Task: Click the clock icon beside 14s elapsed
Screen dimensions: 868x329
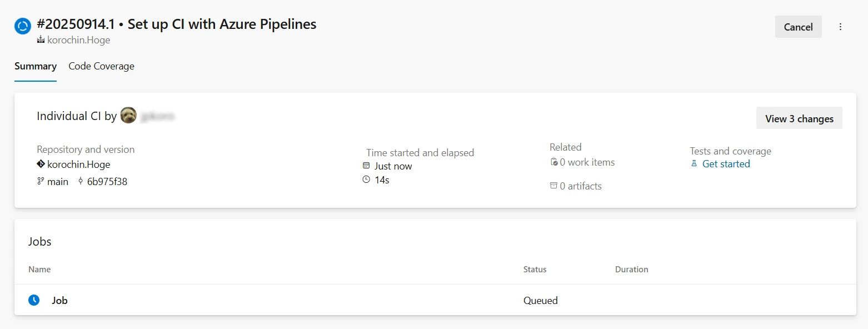Action: click(x=366, y=180)
